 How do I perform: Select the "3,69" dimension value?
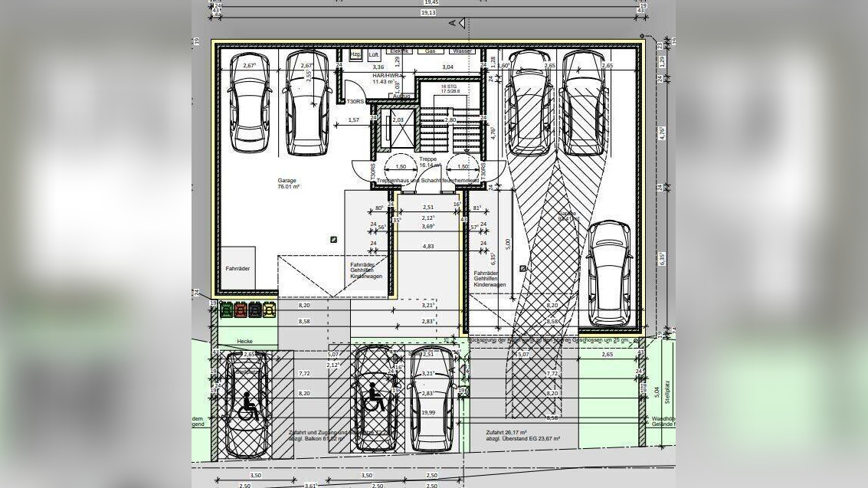pos(428,226)
